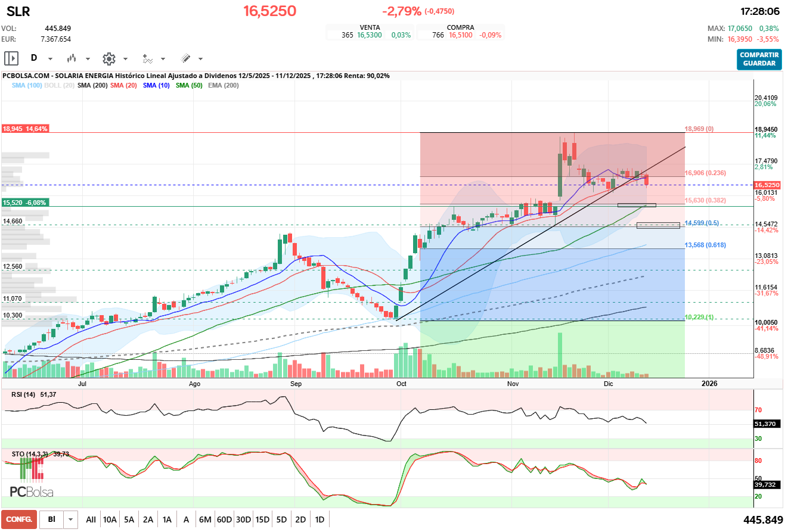Select the 6M time range
791x532 pixels.
coord(205,519)
